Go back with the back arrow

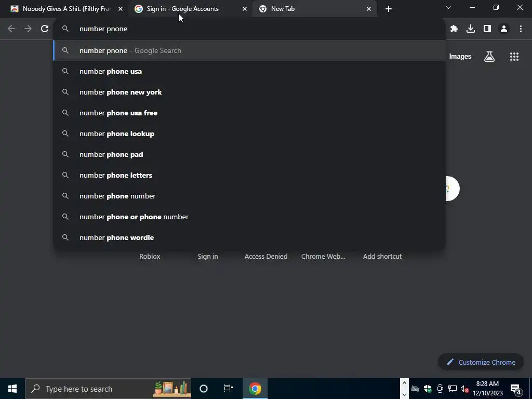tap(11, 29)
